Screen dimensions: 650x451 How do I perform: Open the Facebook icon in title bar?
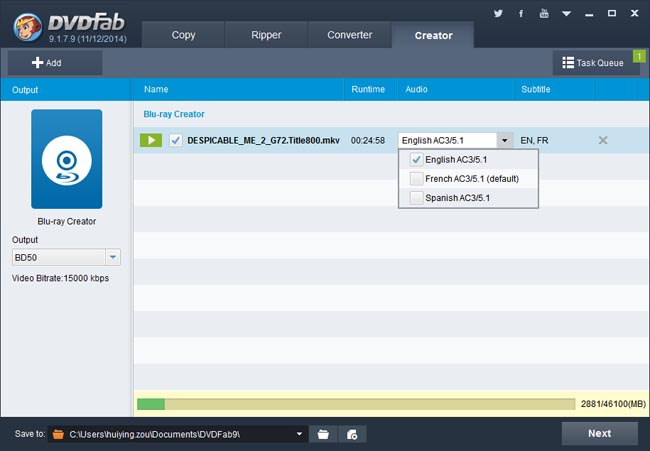pyautogui.click(x=521, y=14)
